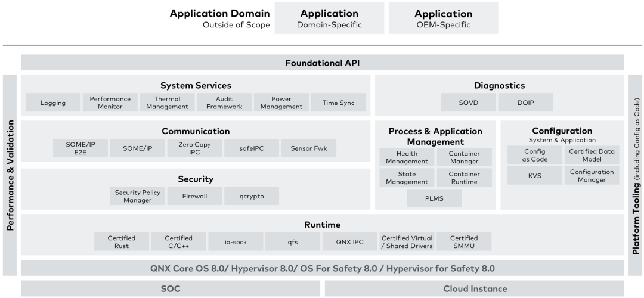Click the qfs box
644x298 pixels.
[x=293, y=242]
